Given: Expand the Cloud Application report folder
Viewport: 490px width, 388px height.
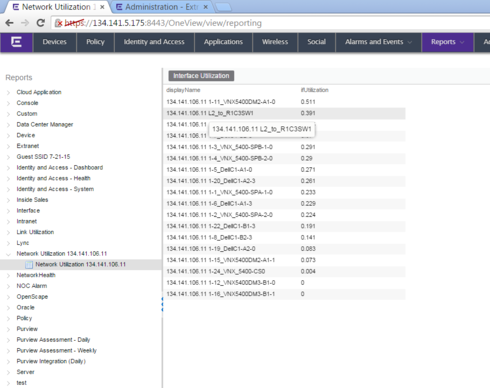Looking at the screenshot, I should click(x=8, y=92).
